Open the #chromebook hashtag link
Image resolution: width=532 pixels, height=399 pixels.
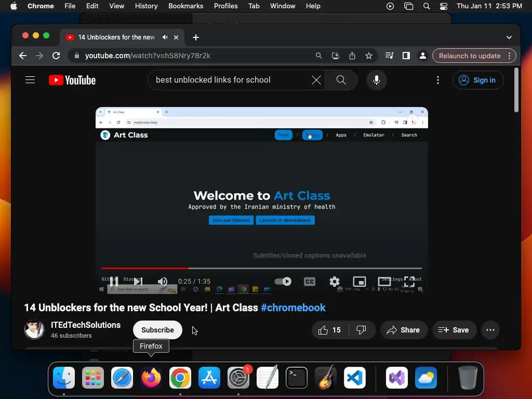tap(293, 308)
